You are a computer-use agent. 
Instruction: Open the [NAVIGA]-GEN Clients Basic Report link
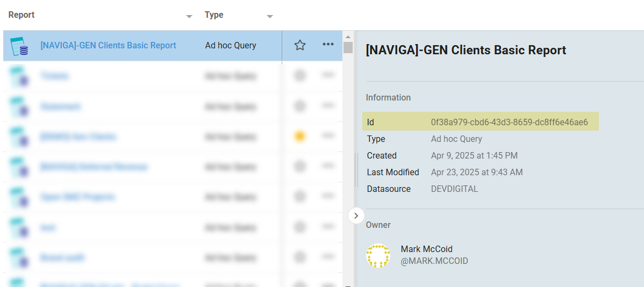click(x=108, y=45)
